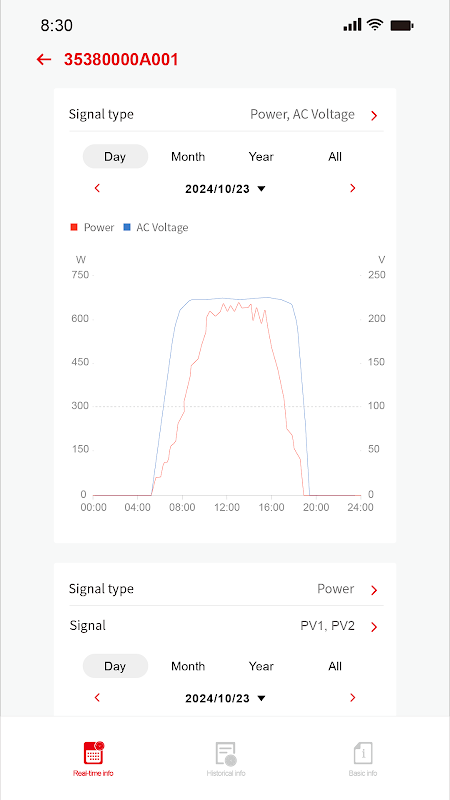Select All range in second chart
450x800 pixels.
pyautogui.click(x=335, y=666)
